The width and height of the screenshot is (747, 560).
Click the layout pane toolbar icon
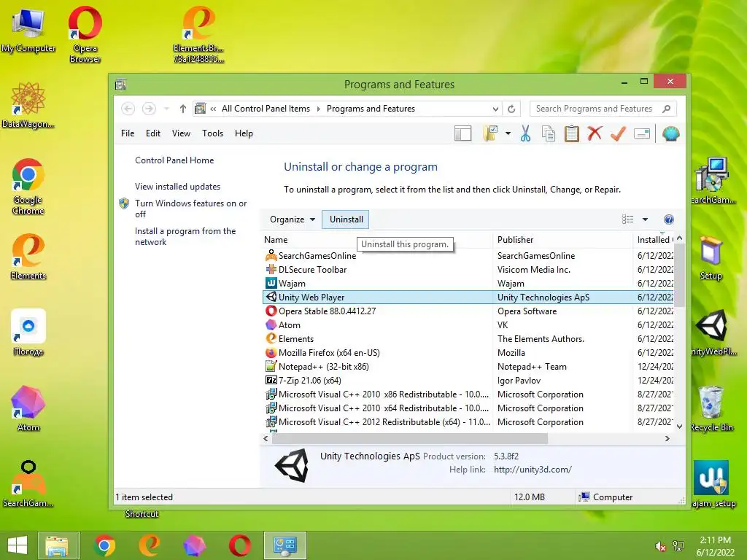pos(462,134)
